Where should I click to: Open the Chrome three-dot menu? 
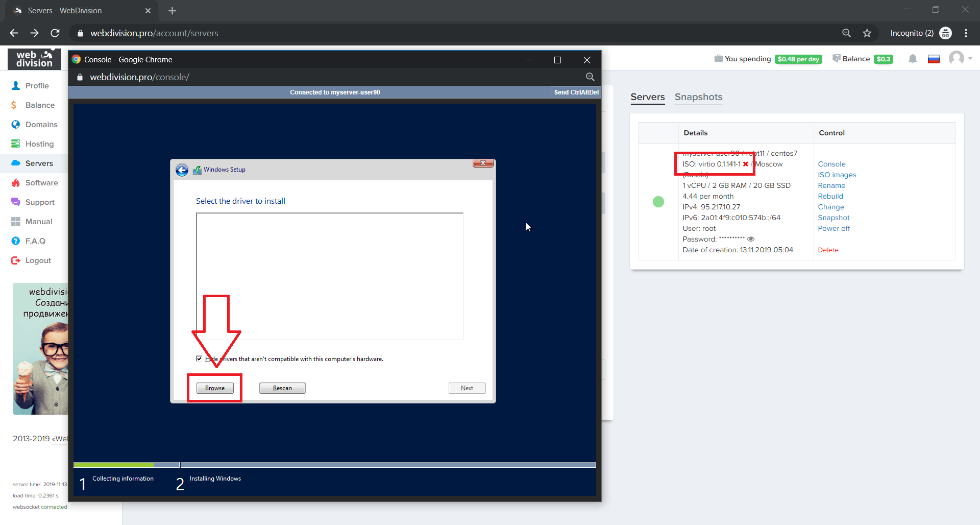click(x=966, y=33)
